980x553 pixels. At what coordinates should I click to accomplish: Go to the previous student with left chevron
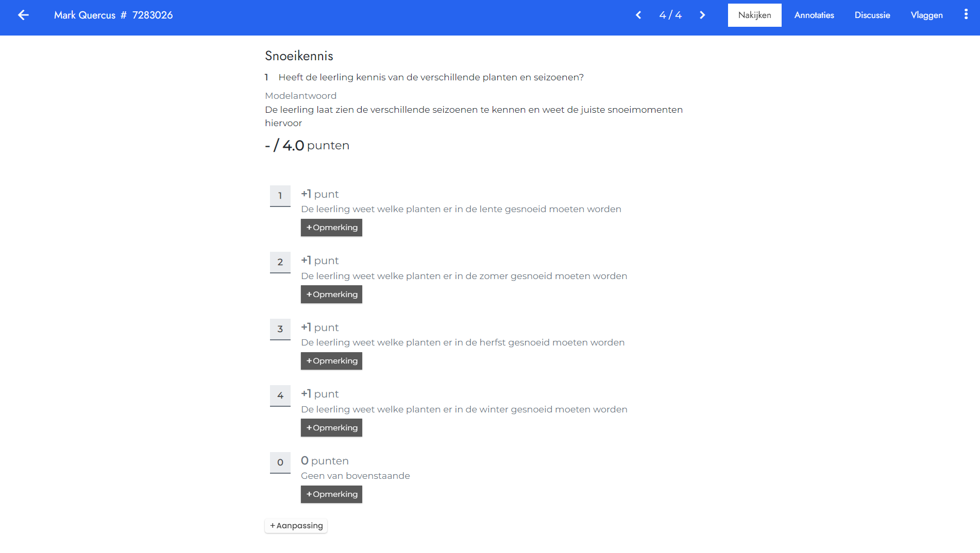click(x=638, y=15)
